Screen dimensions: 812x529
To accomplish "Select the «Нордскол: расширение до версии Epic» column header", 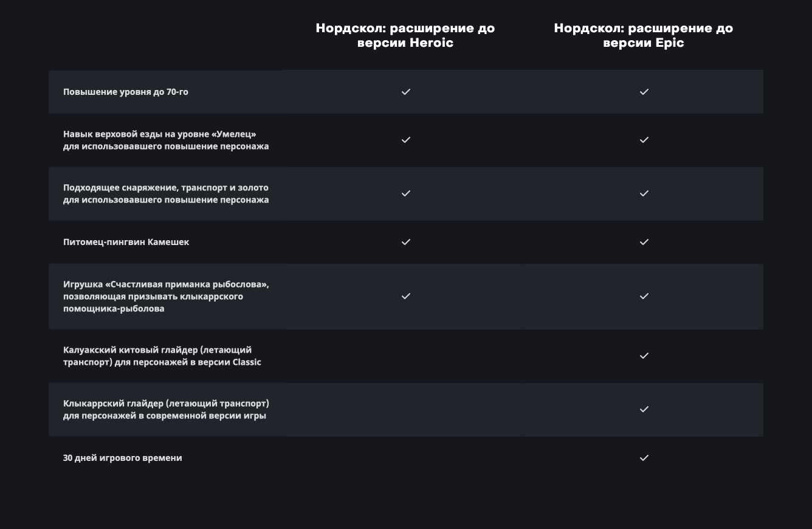I will (x=644, y=35).
